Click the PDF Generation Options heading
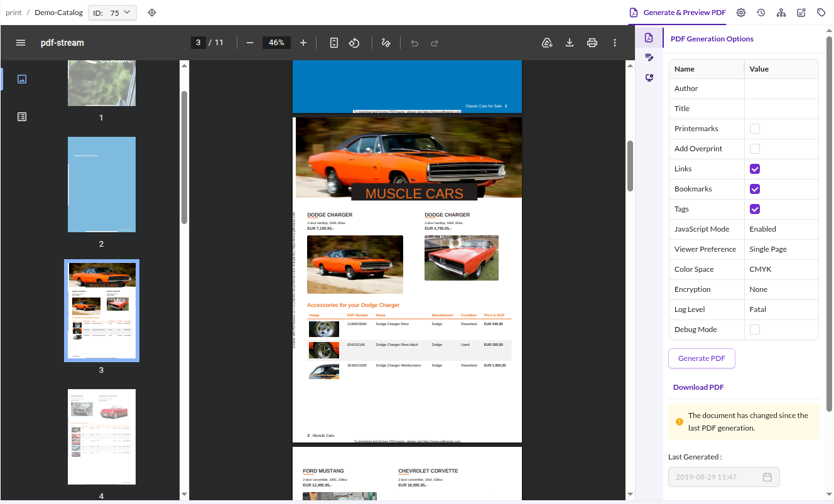This screenshot has height=504, width=834. pyautogui.click(x=712, y=39)
